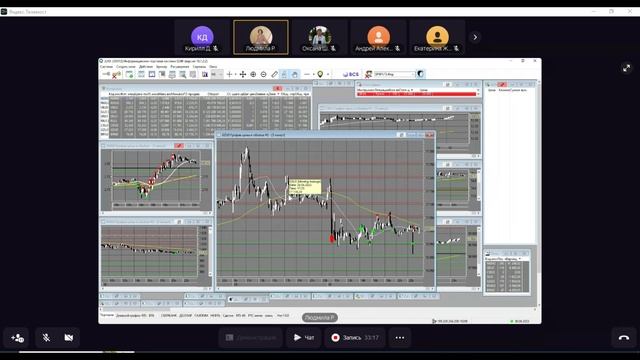Expand the arrow next to the crosshair tool
The image size is (640, 360).
(x=236, y=74)
